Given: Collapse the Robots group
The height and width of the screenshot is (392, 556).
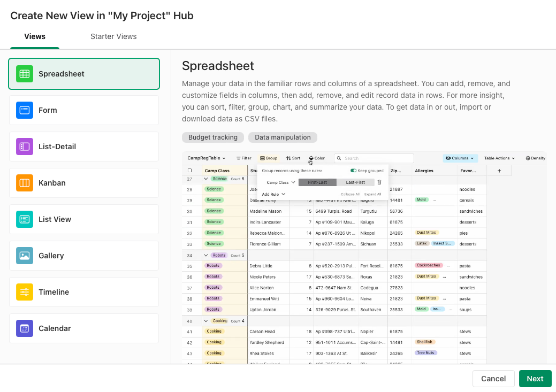Looking at the screenshot, I should 205,255.
